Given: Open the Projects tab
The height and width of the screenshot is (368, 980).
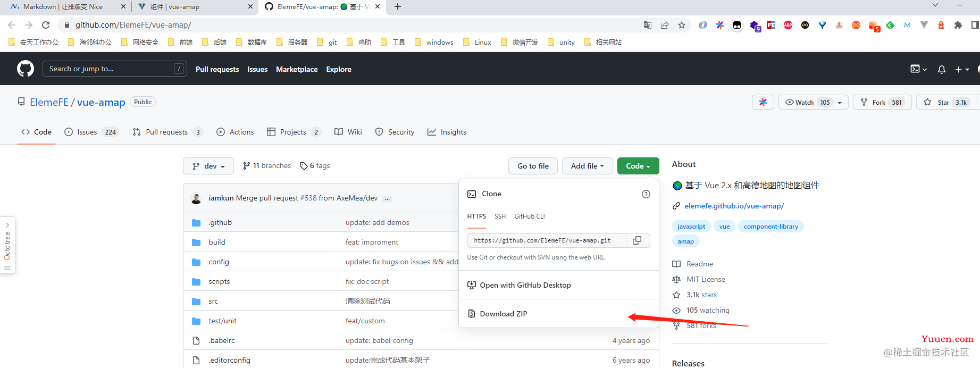Looking at the screenshot, I should point(294,132).
